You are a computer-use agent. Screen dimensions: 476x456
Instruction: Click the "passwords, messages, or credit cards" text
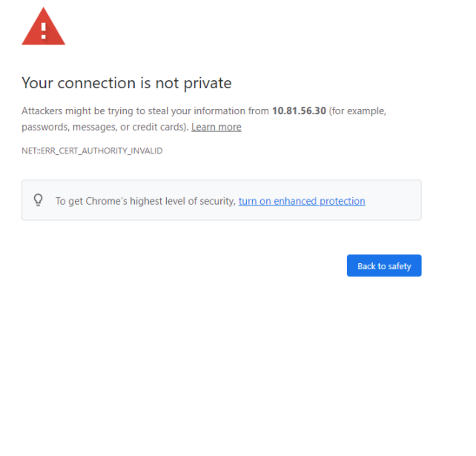point(104,127)
